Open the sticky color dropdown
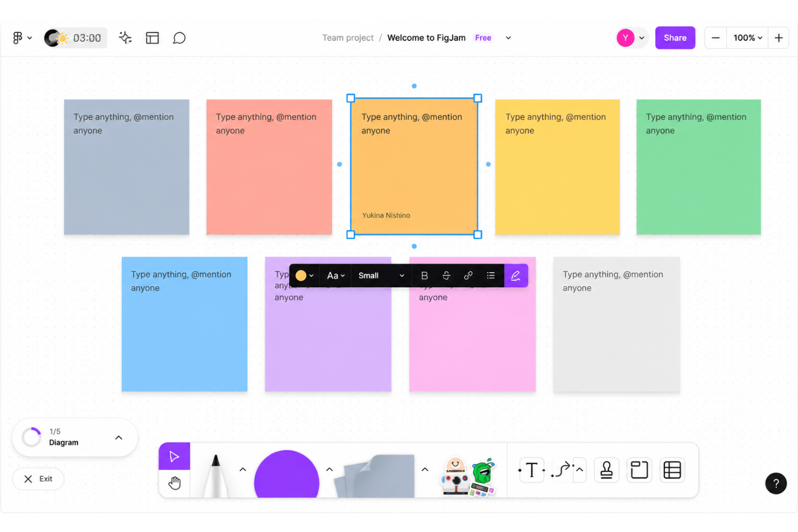The width and height of the screenshot is (798, 532). pyautogui.click(x=305, y=275)
